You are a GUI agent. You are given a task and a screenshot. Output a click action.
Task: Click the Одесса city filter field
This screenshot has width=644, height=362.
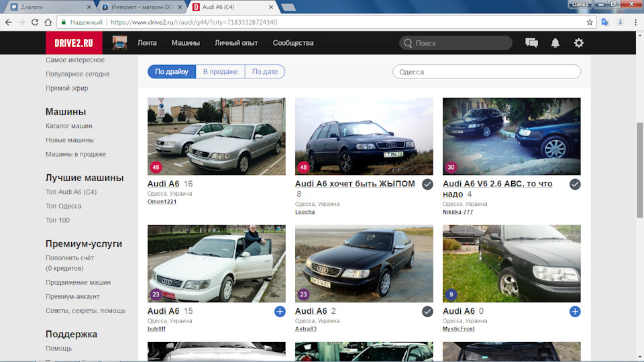487,72
